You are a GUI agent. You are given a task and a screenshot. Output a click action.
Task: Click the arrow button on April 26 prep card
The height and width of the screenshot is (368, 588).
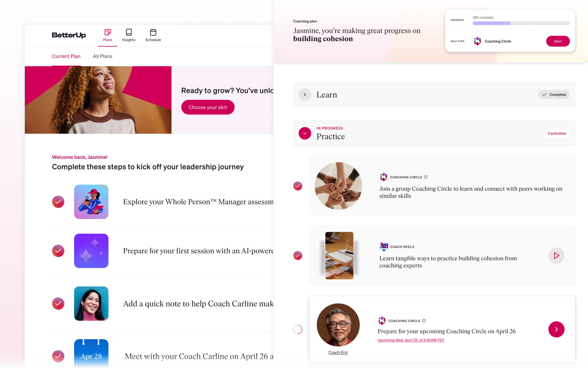pos(556,329)
